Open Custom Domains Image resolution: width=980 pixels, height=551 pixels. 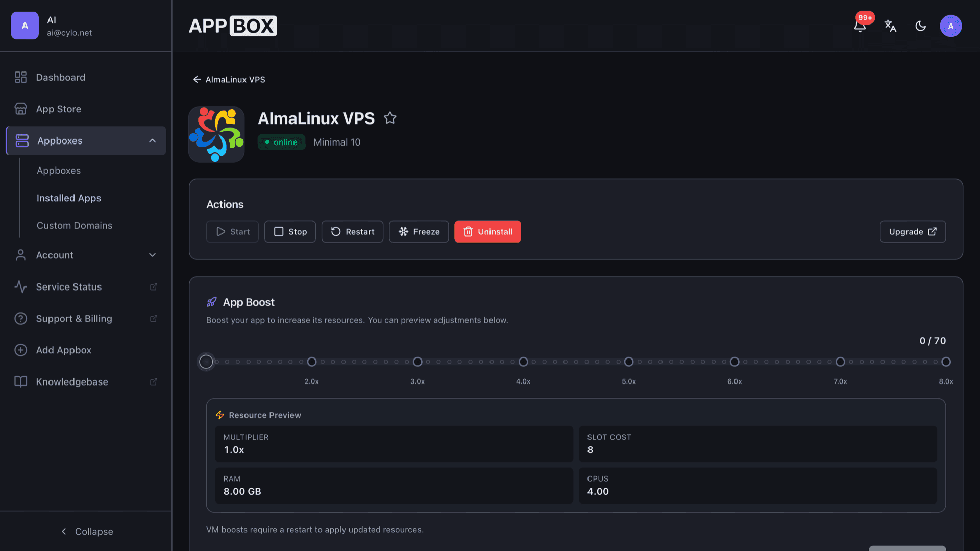click(x=75, y=226)
